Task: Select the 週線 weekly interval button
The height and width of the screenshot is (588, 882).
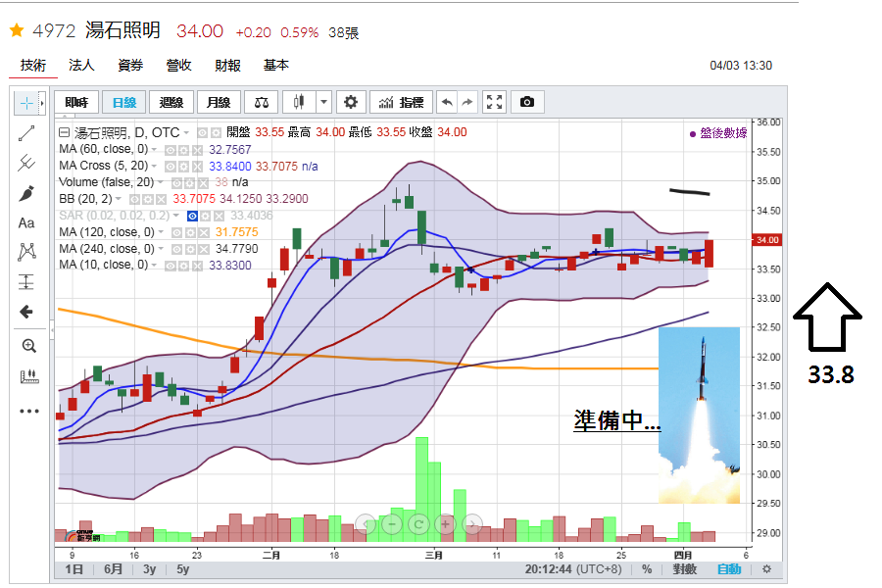Action: coord(171,102)
